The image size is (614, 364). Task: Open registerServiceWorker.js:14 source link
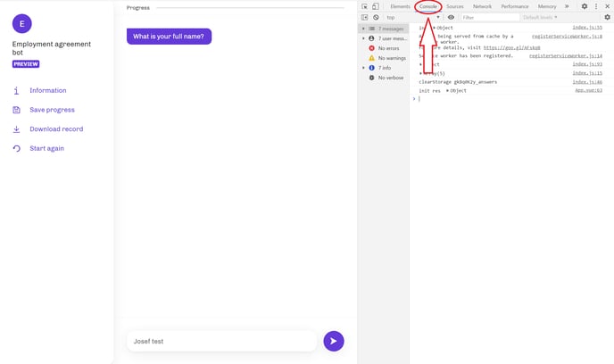coord(566,56)
